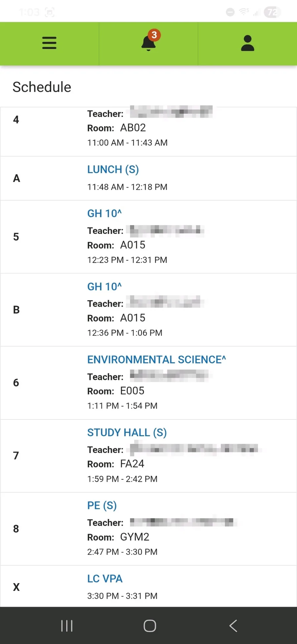
Task: Open the user profile icon
Action: (x=247, y=43)
